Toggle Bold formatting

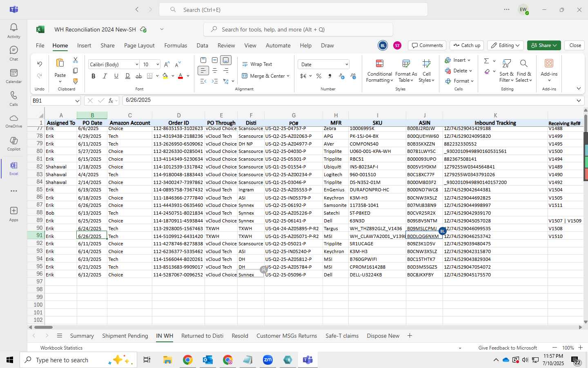click(x=94, y=76)
